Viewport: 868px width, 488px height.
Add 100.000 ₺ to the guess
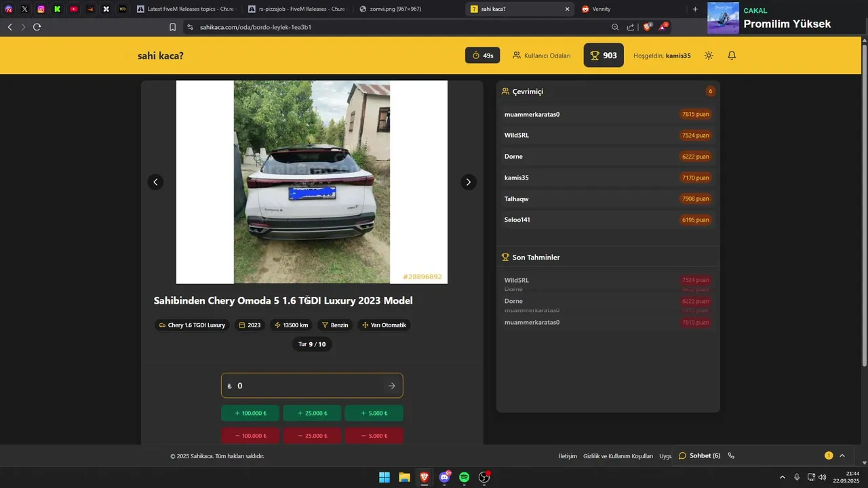click(250, 413)
